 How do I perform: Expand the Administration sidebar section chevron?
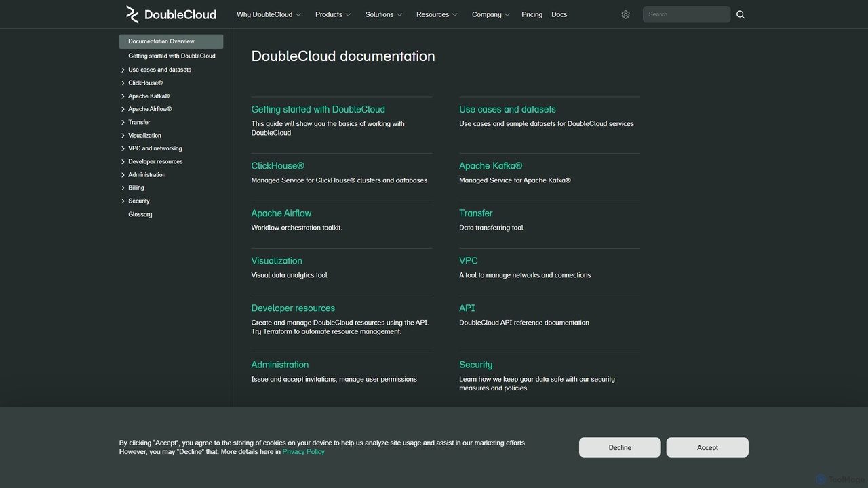(123, 175)
